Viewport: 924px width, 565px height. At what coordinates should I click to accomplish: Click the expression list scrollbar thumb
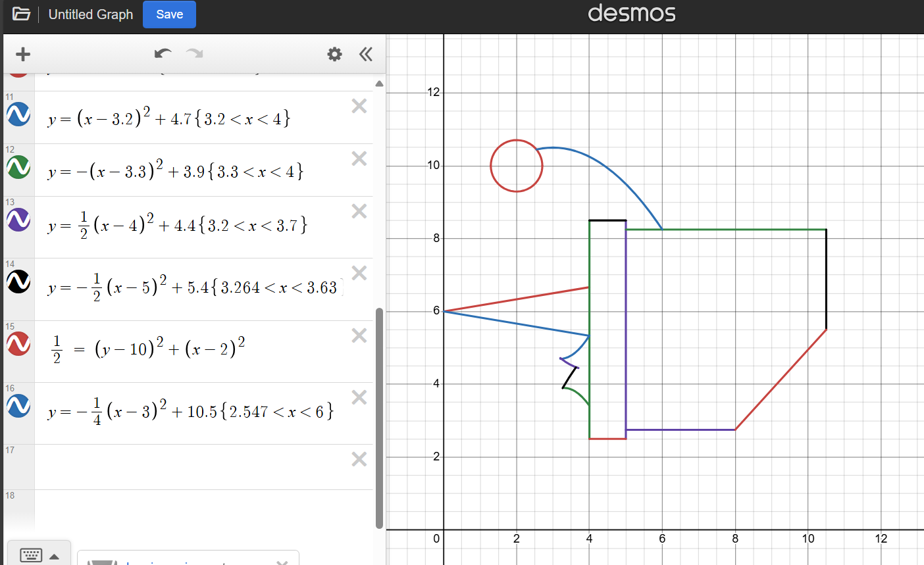coord(379,418)
